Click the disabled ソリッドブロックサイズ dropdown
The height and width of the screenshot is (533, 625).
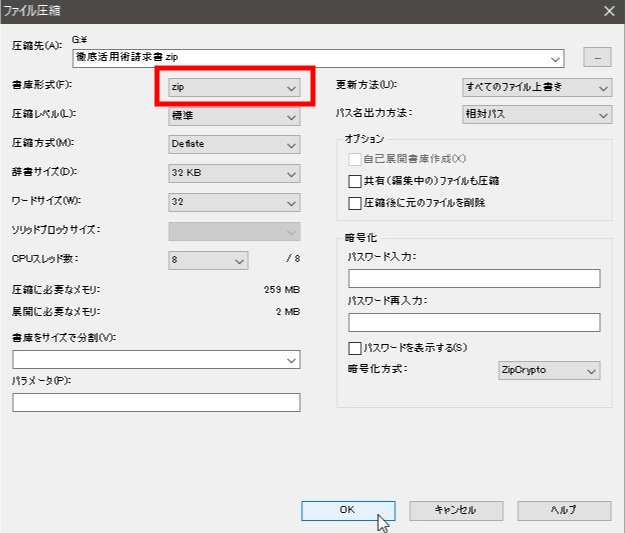coord(234,232)
